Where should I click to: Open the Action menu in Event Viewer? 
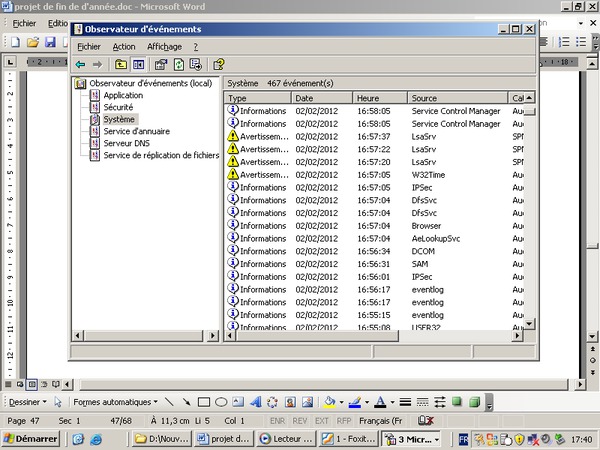tap(124, 46)
